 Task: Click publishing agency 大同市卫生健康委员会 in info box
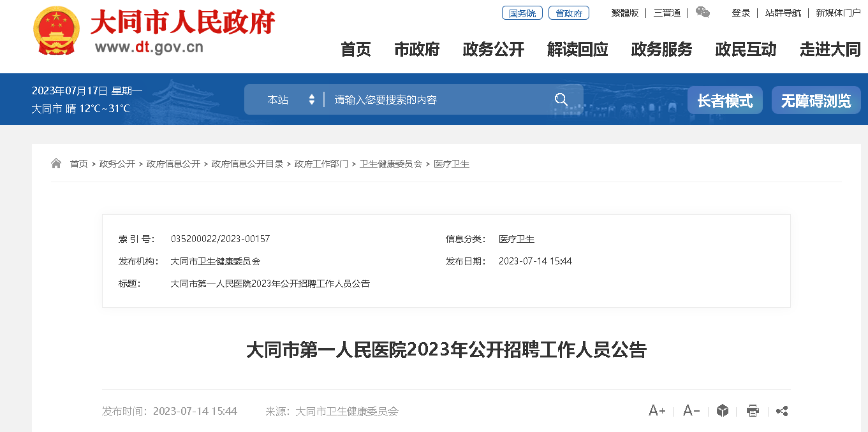click(x=216, y=261)
